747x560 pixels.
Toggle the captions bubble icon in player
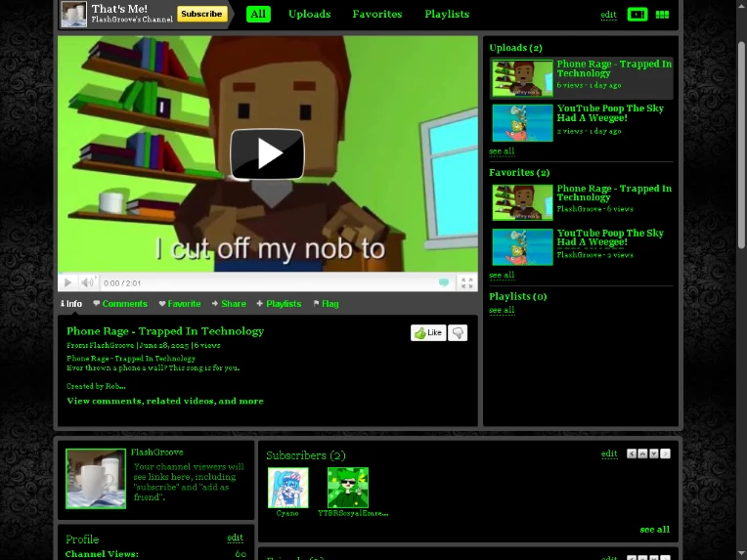[444, 282]
